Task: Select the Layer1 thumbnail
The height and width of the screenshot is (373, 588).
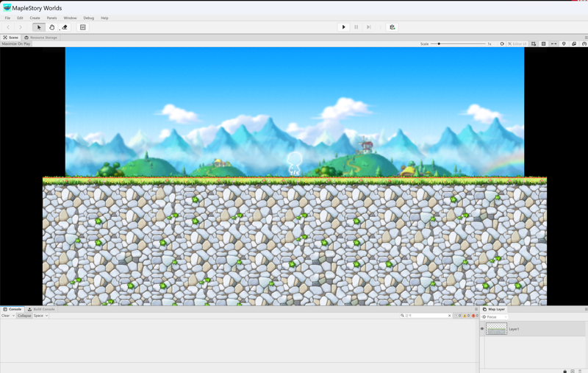Action: pyautogui.click(x=497, y=329)
